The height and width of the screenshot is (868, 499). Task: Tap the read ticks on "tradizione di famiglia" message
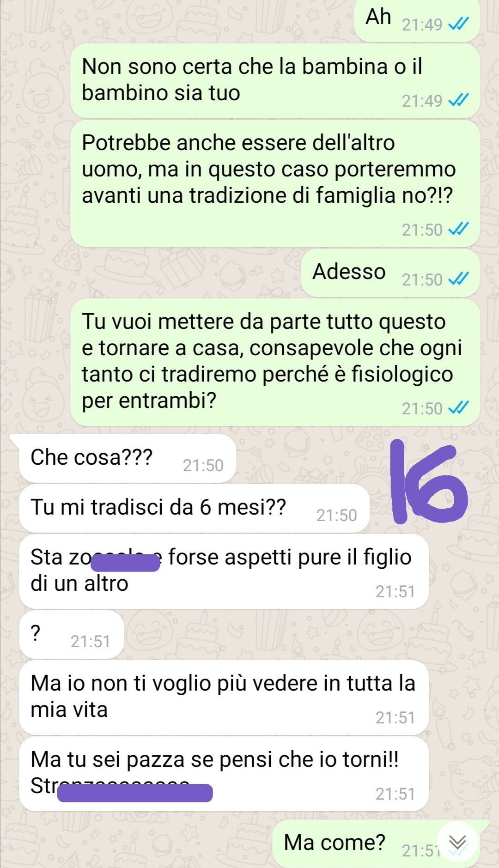point(458,229)
